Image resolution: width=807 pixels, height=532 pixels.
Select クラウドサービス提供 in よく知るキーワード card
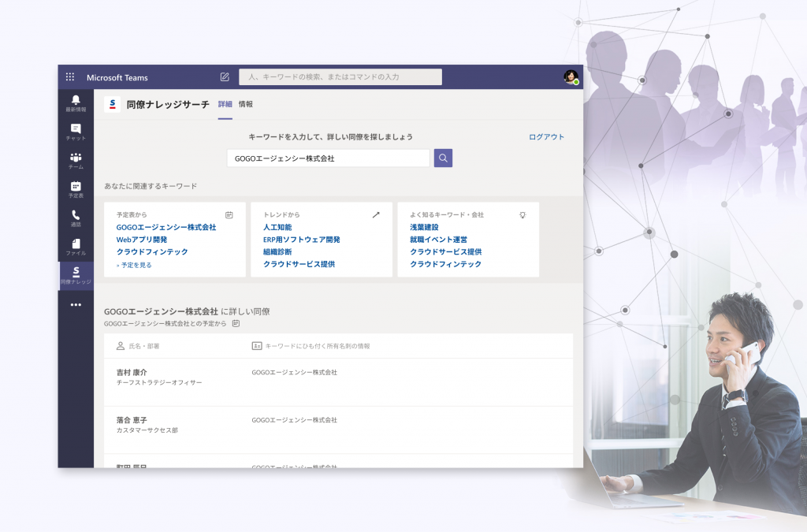[446, 252]
